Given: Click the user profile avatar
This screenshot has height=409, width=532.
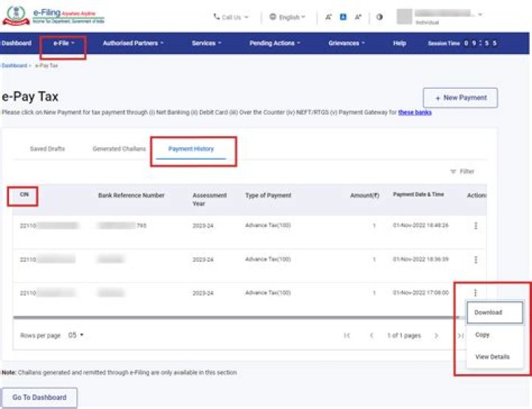Looking at the screenshot, I should click(x=404, y=16).
